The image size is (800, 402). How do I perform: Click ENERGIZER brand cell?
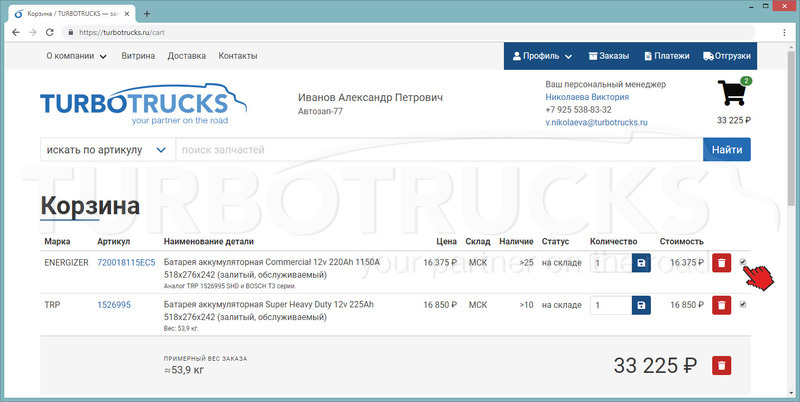66,263
